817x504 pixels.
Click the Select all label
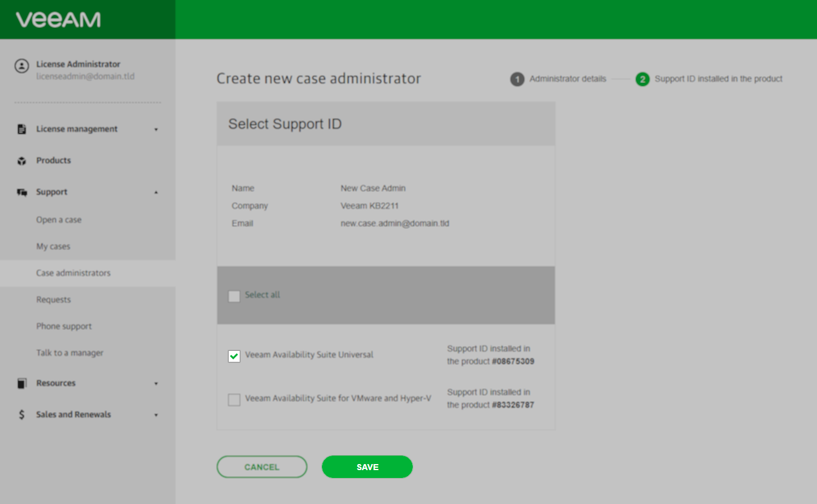pyautogui.click(x=263, y=295)
